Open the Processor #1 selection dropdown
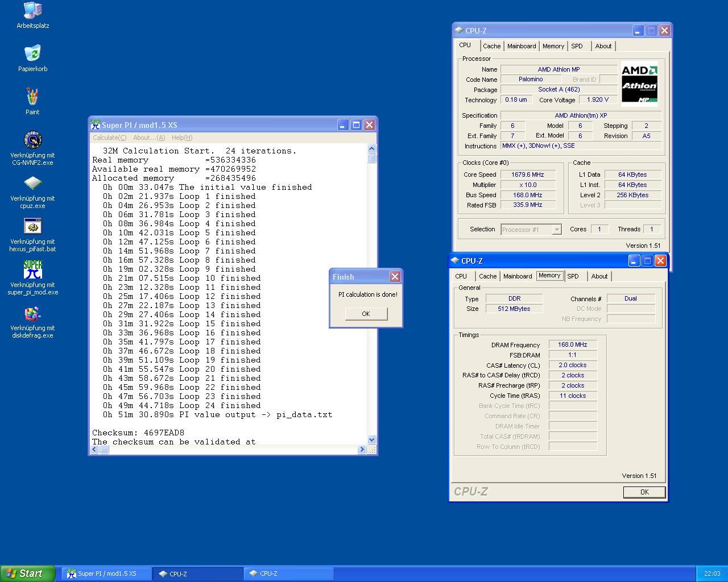 (531, 230)
